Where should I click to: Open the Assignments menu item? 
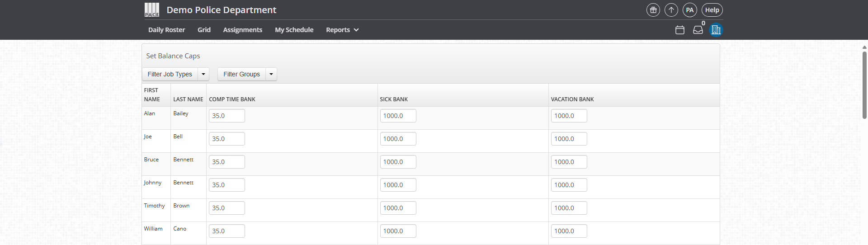tap(242, 30)
